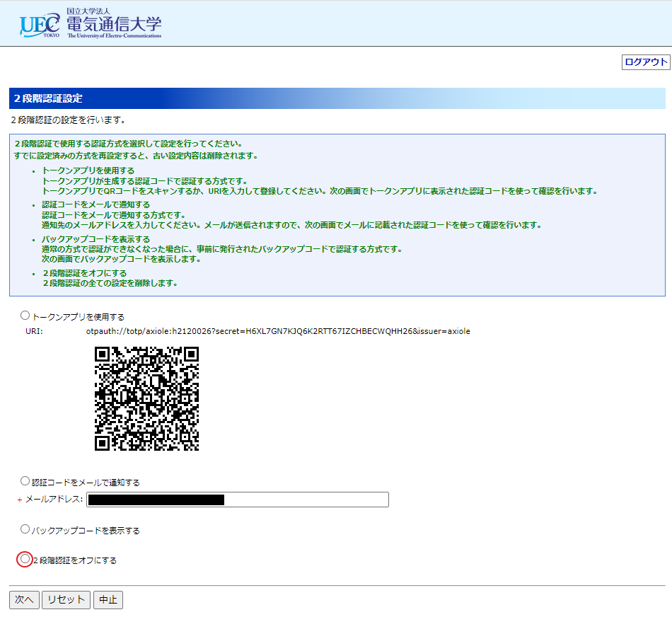Click the ログアウト logout button
The height and width of the screenshot is (617, 672).
(645, 62)
